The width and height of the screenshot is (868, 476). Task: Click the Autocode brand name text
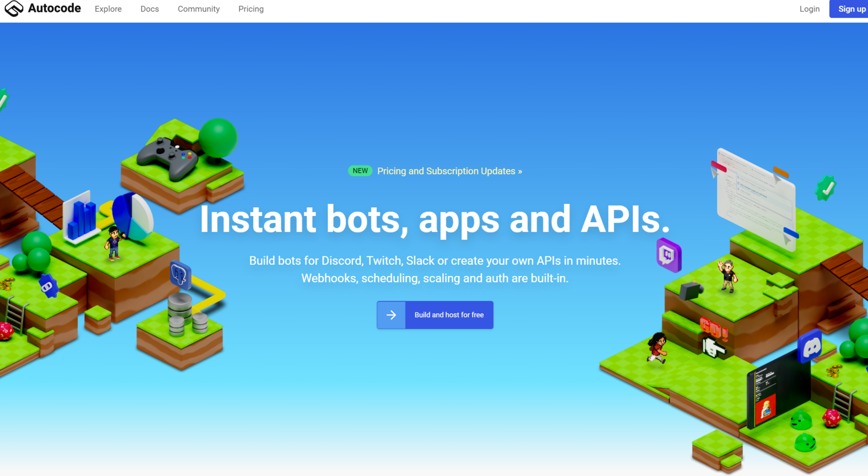tap(54, 8)
